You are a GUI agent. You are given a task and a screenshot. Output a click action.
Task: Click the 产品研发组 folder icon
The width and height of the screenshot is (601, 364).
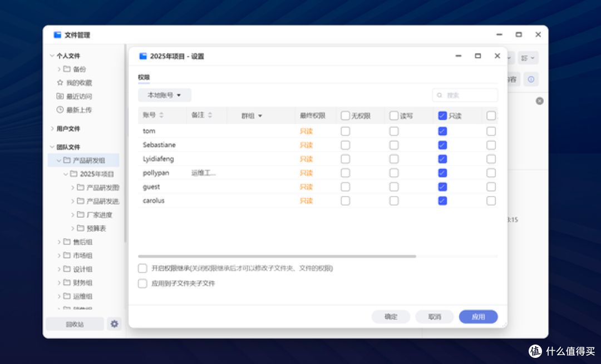[x=67, y=160]
